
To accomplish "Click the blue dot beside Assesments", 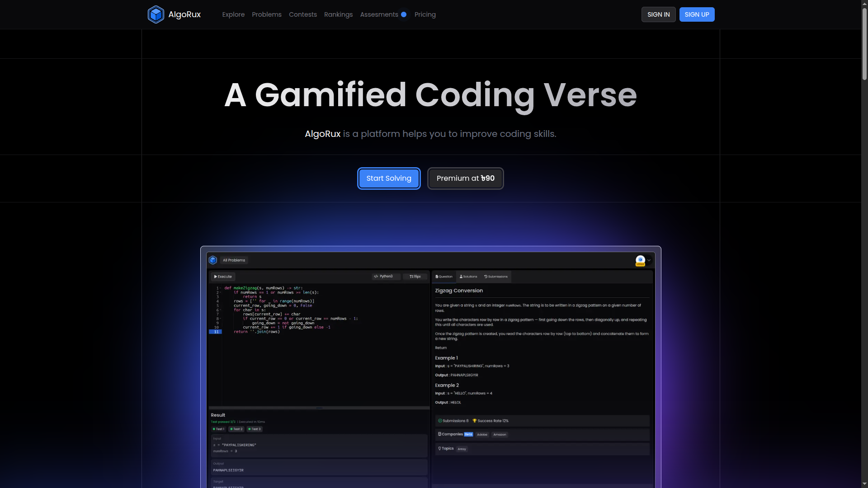I will [x=404, y=14].
